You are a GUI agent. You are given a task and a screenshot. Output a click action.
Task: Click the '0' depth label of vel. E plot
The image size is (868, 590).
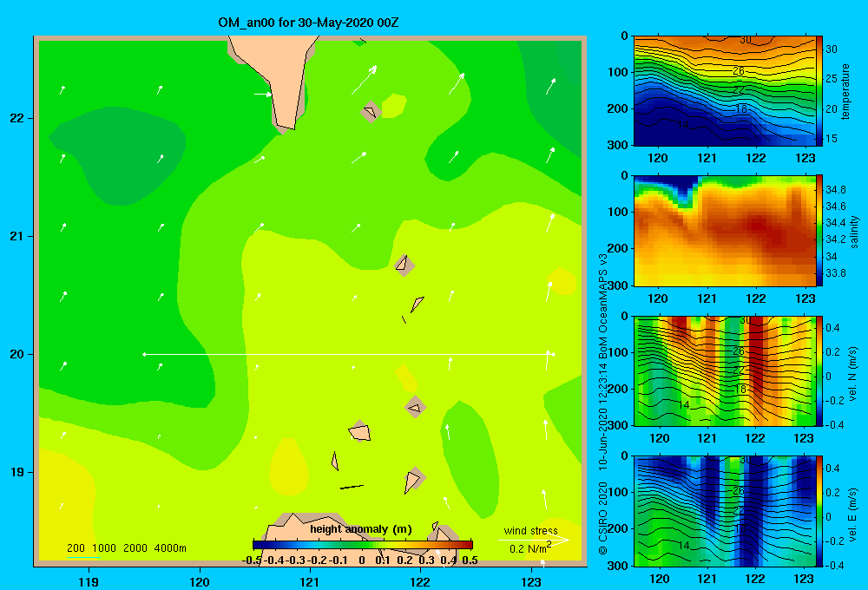(624, 456)
